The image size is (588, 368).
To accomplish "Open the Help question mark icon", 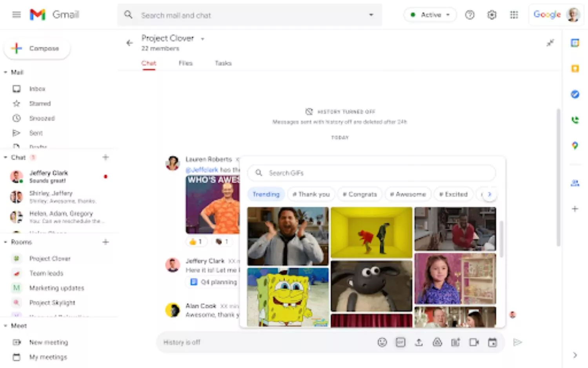I will (470, 15).
